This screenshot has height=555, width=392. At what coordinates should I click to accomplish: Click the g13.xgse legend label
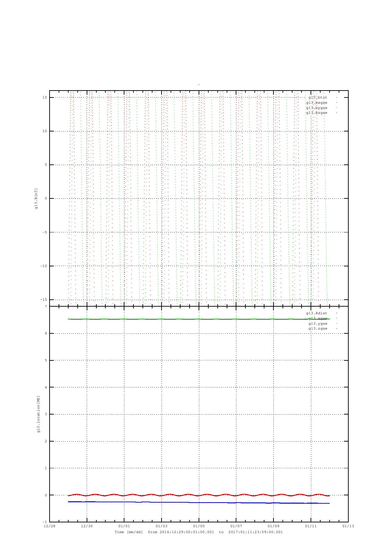[x=317, y=318]
